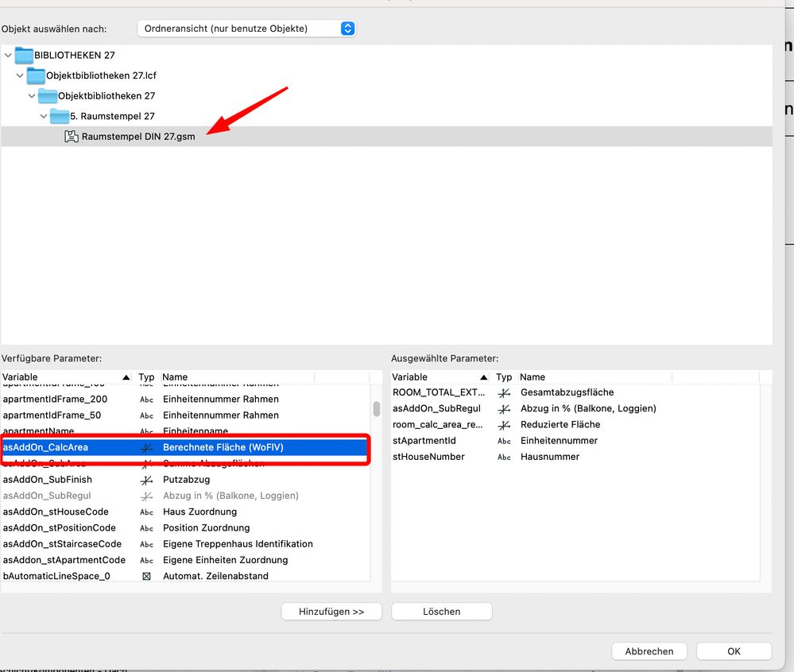Select stApartmentId in selected parameters

click(x=575, y=442)
